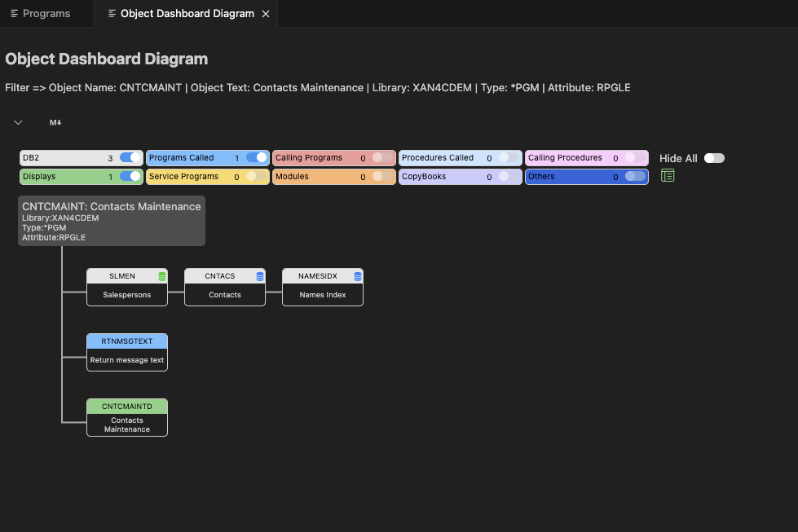Click the blue database icon on CNTACS

[x=260, y=276]
